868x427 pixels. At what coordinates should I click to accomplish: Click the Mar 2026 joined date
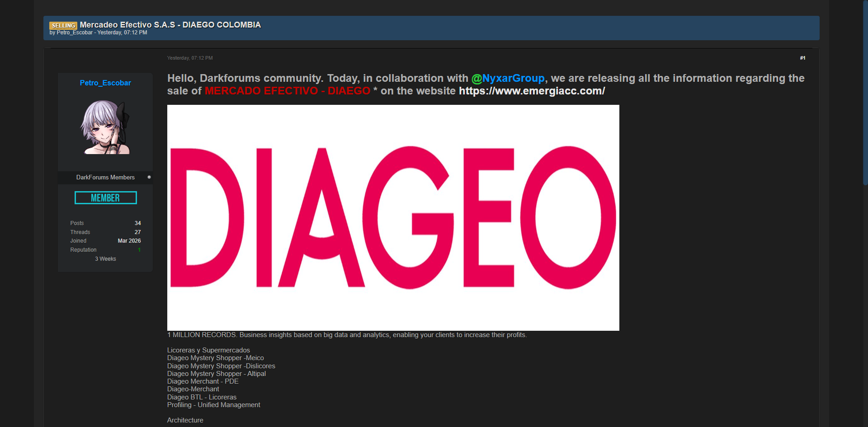tap(129, 241)
